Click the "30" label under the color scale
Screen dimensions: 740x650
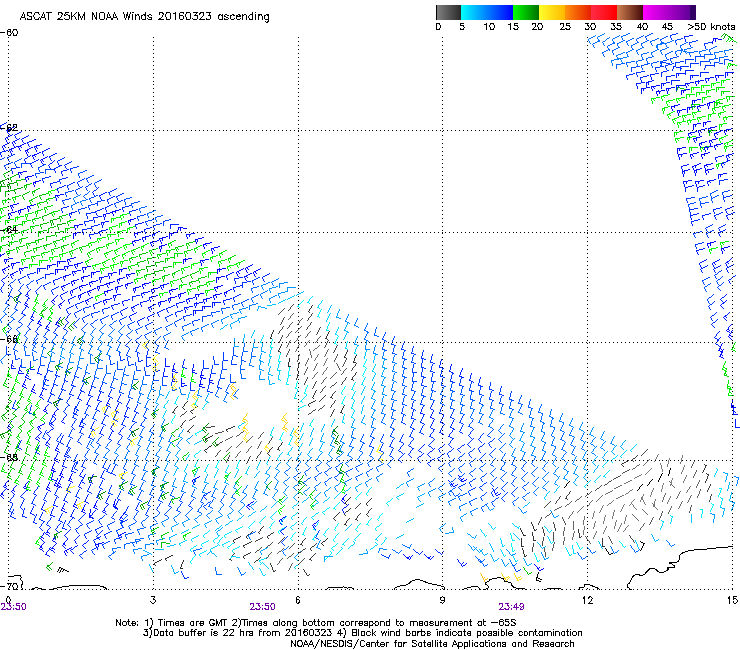590,27
